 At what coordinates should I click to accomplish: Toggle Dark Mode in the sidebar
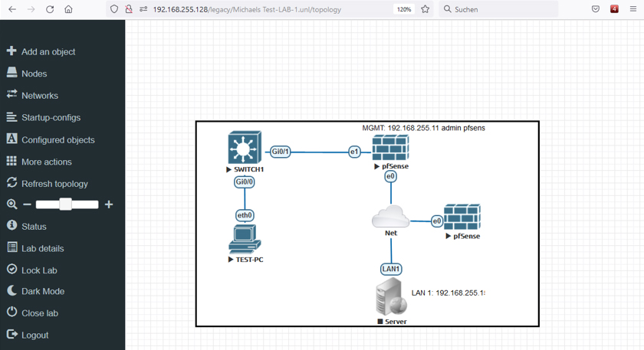42,291
